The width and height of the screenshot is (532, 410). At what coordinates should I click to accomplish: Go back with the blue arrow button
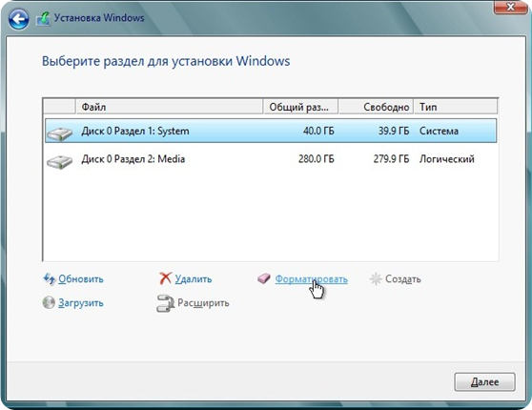18,19
